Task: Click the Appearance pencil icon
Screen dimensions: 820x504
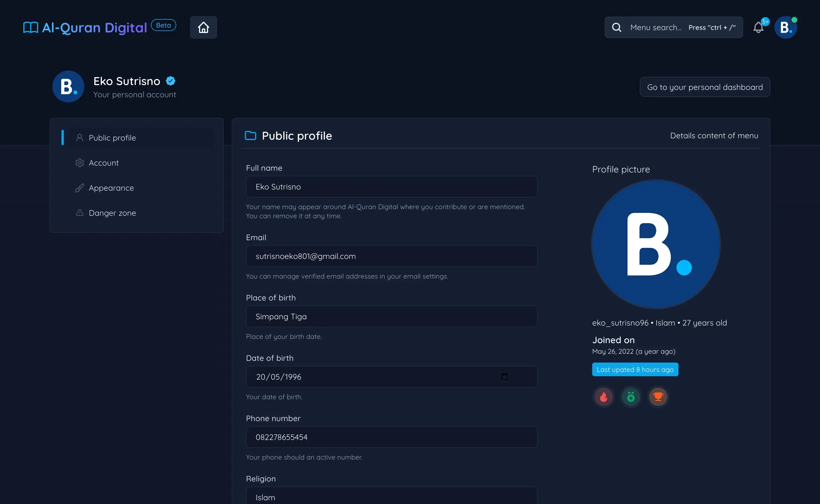Action: (79, 187)
